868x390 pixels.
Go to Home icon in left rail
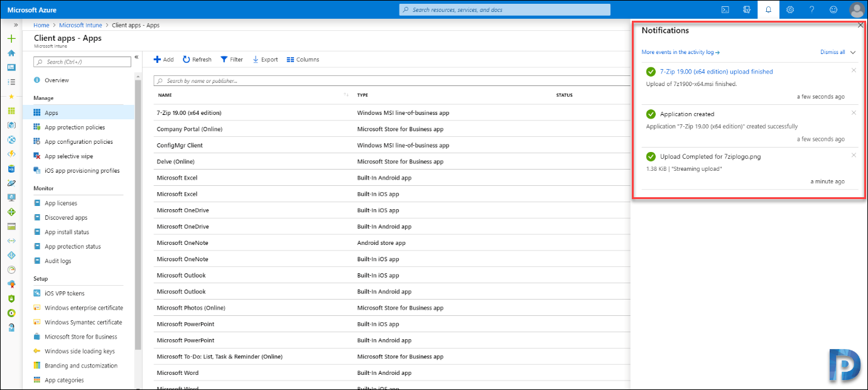click(11, 53)
